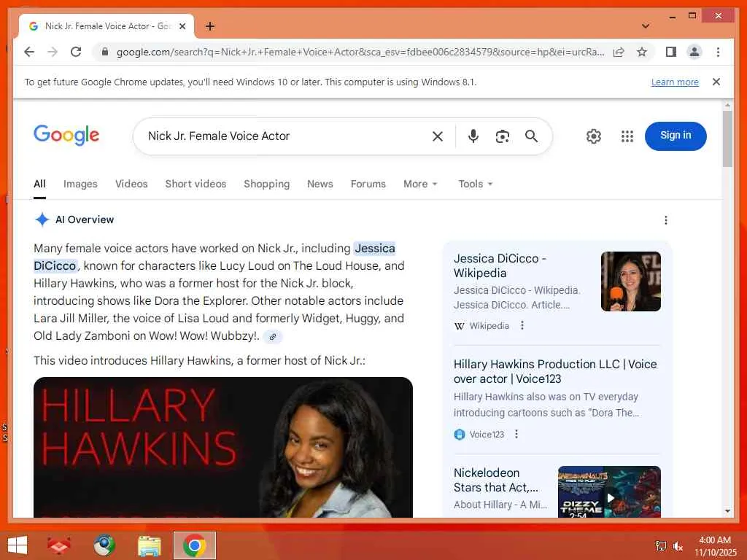747x560 pixels.
Task: Open the Learn more link
Action: click(x=675, y=82)
